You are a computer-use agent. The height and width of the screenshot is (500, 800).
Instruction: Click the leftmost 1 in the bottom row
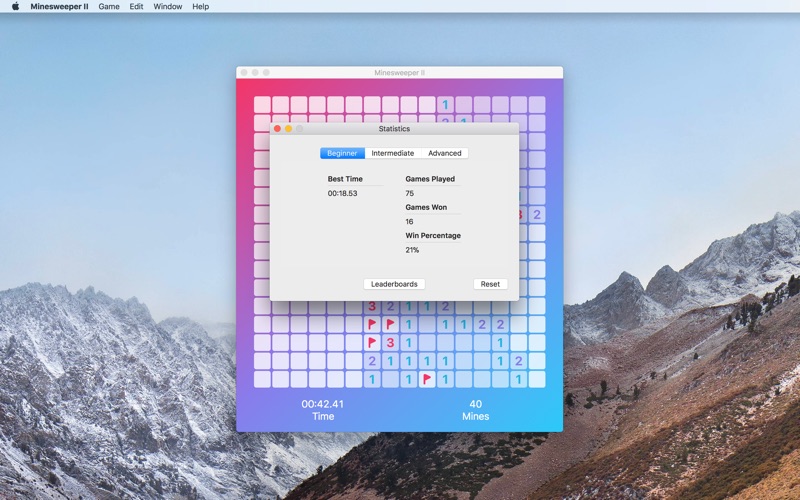point(372,379)
